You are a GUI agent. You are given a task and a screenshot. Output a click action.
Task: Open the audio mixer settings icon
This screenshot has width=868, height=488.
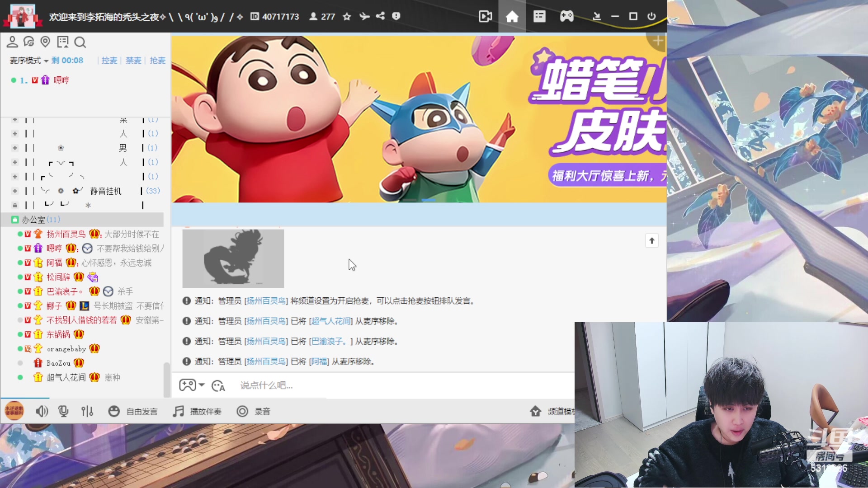87,411
